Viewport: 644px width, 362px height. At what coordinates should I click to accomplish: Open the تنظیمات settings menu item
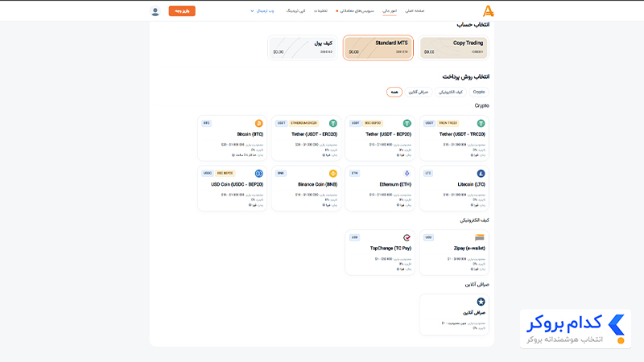coord(320,11)
